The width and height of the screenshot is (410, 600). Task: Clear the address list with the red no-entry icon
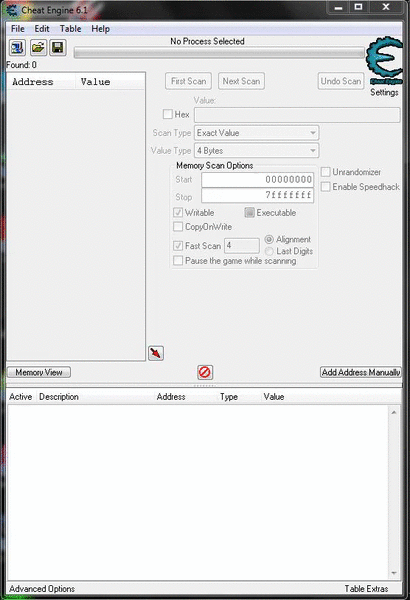(x=205, y=372)
